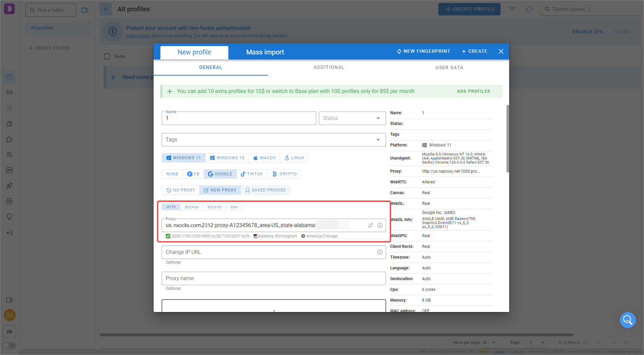The width and height of the screenshot is (644, 355).
Task: Open the Settings gear in sidebar
Action: pos(9,201)
